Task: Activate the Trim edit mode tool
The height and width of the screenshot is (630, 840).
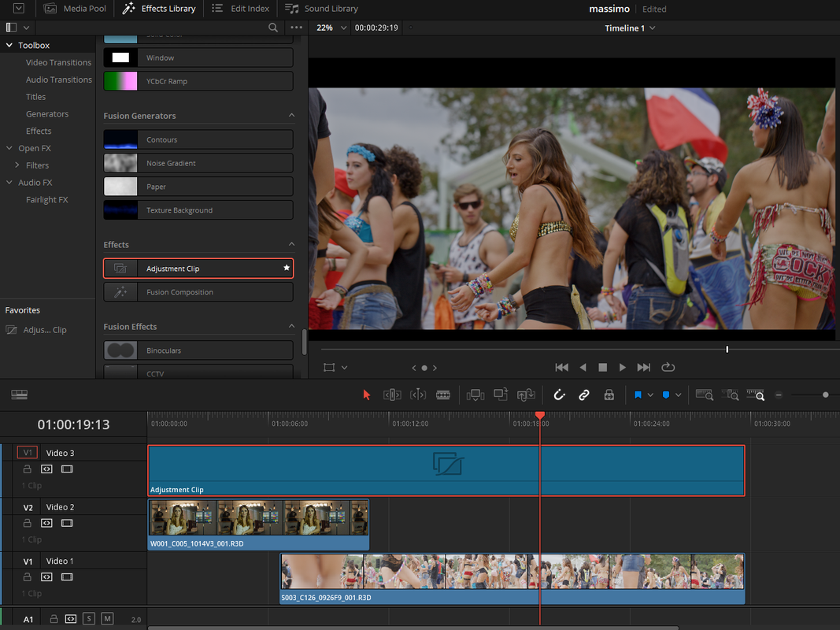Action: pos(392,395)
